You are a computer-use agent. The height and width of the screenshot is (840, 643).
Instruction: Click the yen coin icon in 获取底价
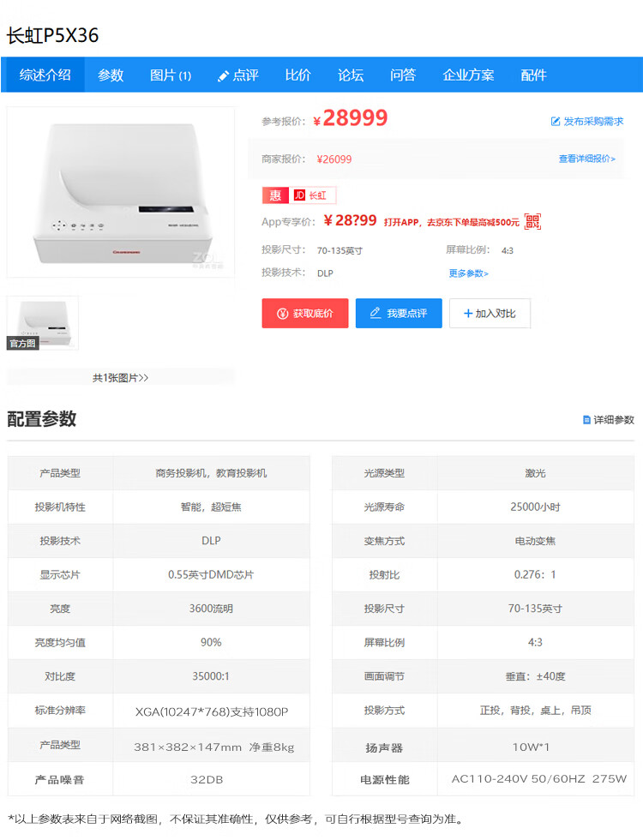(x=282, y=314)
